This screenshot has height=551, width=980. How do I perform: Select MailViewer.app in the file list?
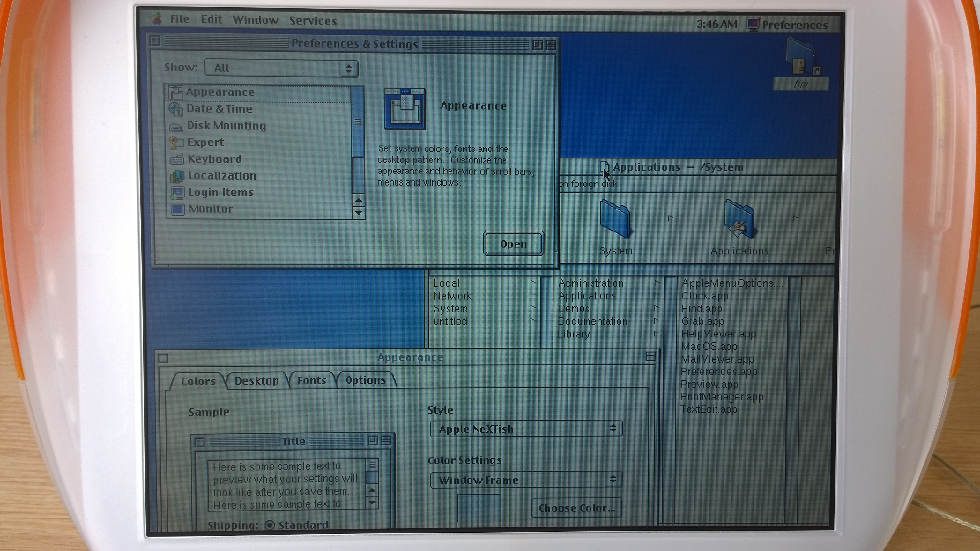click(717, 359)
